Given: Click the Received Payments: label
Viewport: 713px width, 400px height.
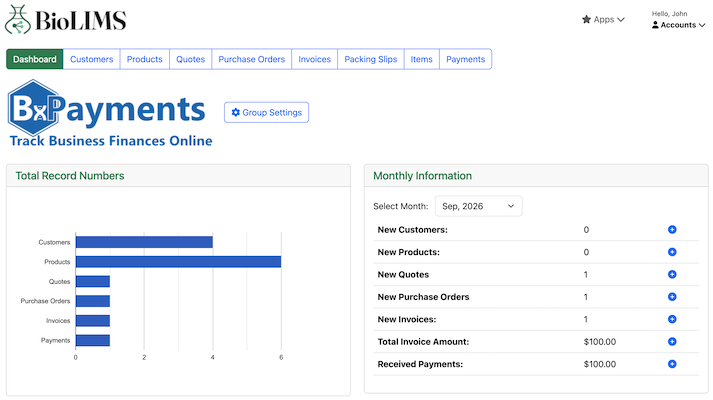Looking at the screenshot, I should (x=420, y=364).
